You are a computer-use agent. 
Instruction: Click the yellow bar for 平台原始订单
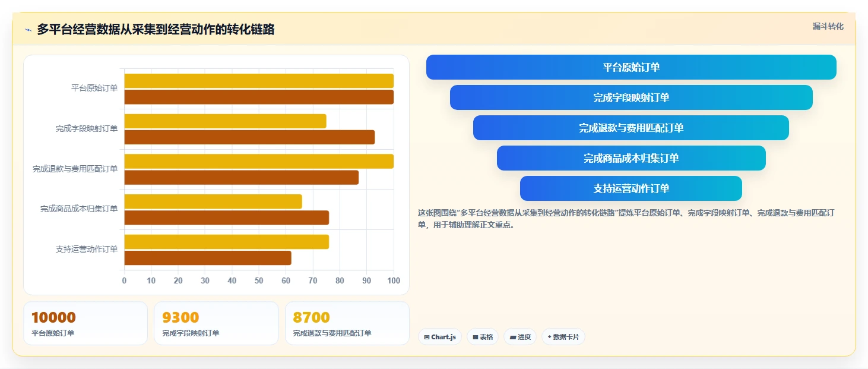[x=259, y=81]
